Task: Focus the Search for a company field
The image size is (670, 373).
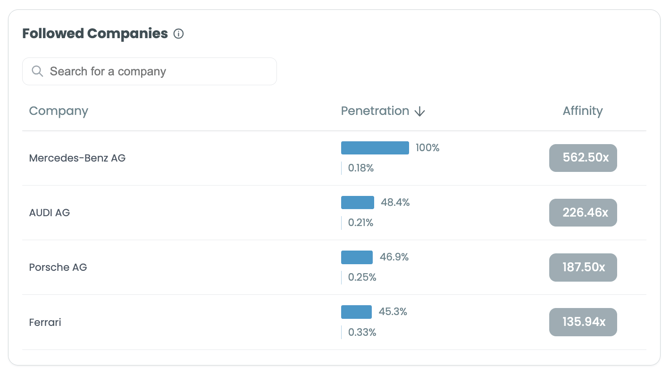Action: click(x=149, y=71)
